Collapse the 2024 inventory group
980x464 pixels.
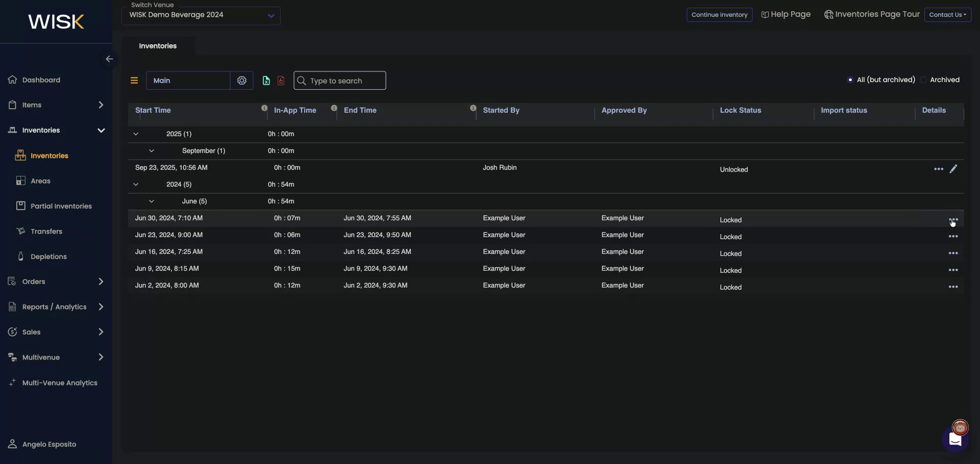tap(136, 184)
